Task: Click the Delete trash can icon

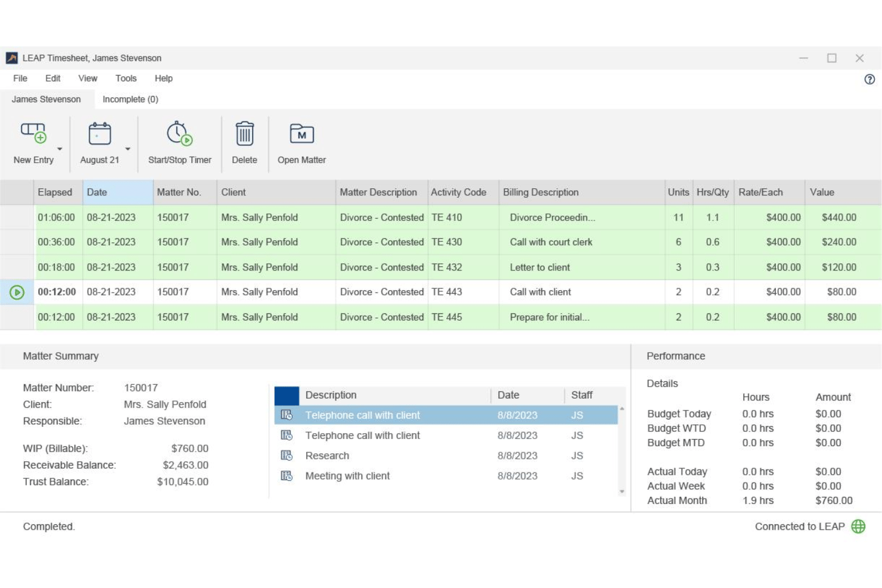Action: pyautogui.click(x=244, y=133)
